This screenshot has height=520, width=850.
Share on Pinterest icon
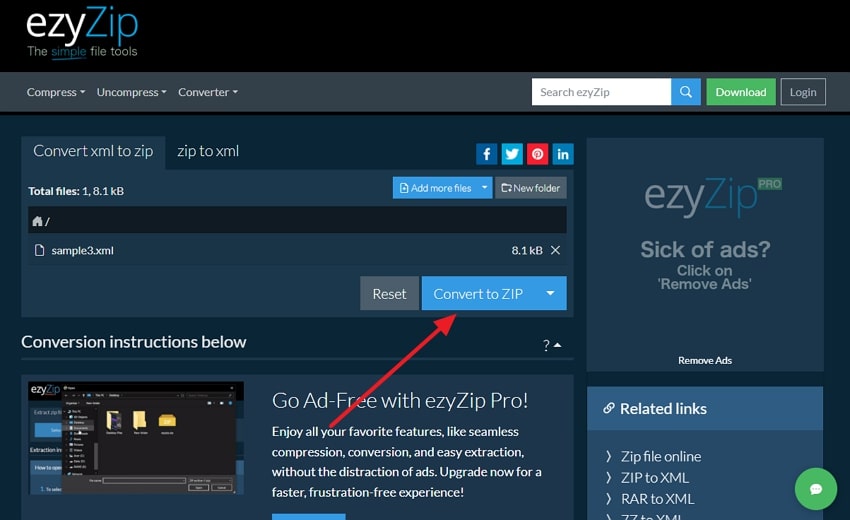click(537, 154)
